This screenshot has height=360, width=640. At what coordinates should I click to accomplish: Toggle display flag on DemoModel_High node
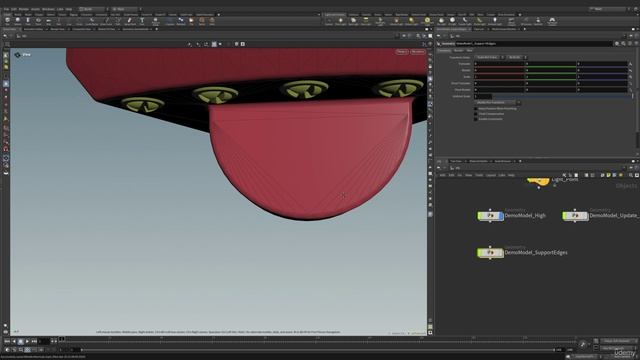tap(502, 216)
